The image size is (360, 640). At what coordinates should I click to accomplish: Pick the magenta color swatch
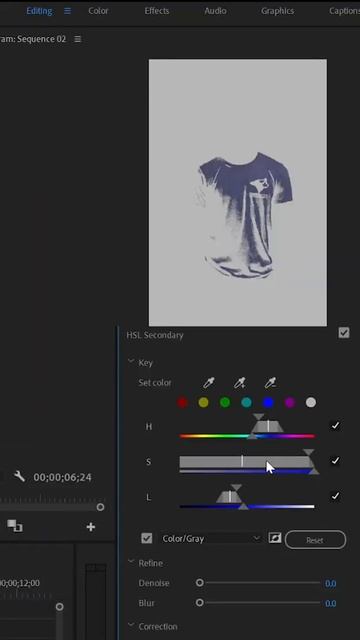coord(289,403)
